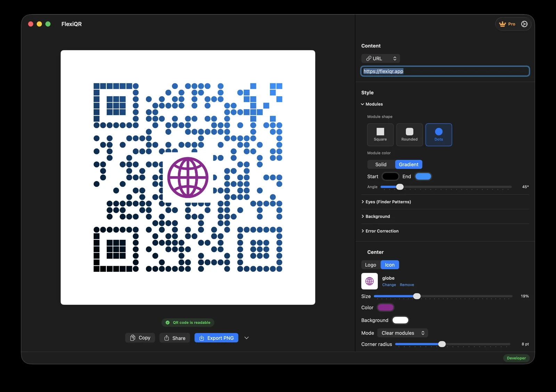Image resolution: width=556 pixels, height=392 pixels.
Task: Click the 8 pt corner radius value
Action: [x=525, y=344]
